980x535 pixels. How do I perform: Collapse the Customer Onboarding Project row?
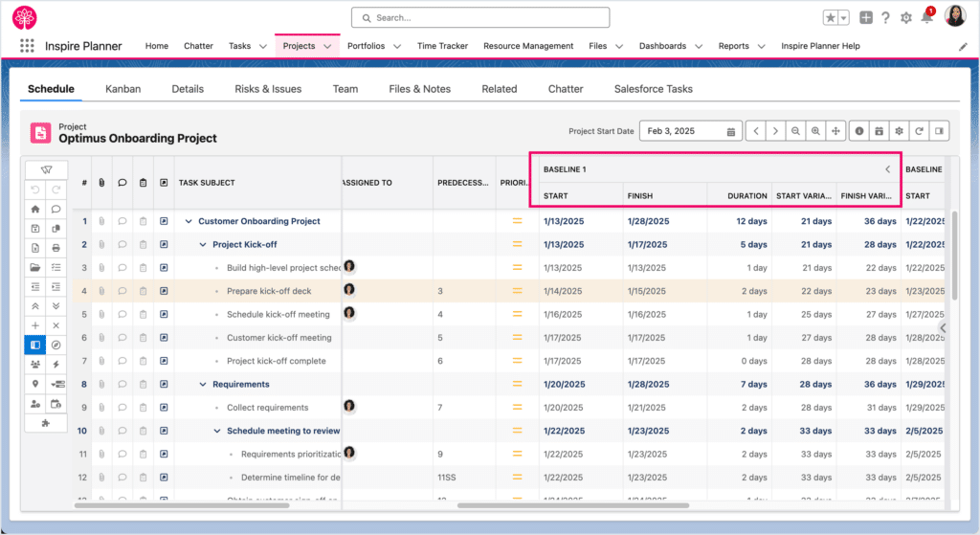click(x=189, y=221)
